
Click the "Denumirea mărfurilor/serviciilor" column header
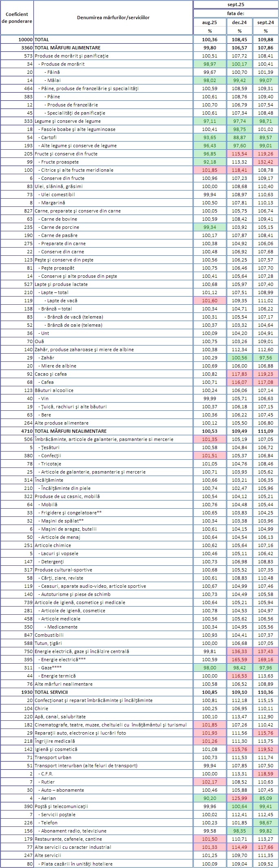(113, 18)
